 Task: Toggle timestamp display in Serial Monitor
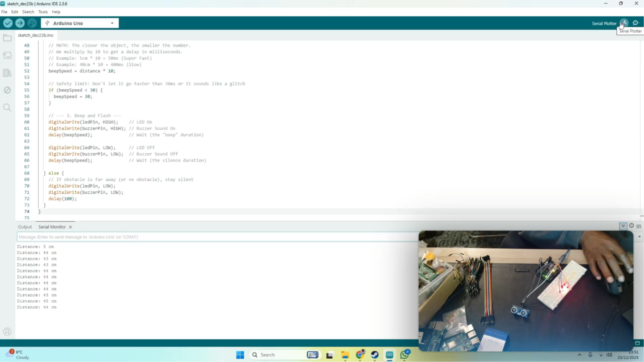631,226
